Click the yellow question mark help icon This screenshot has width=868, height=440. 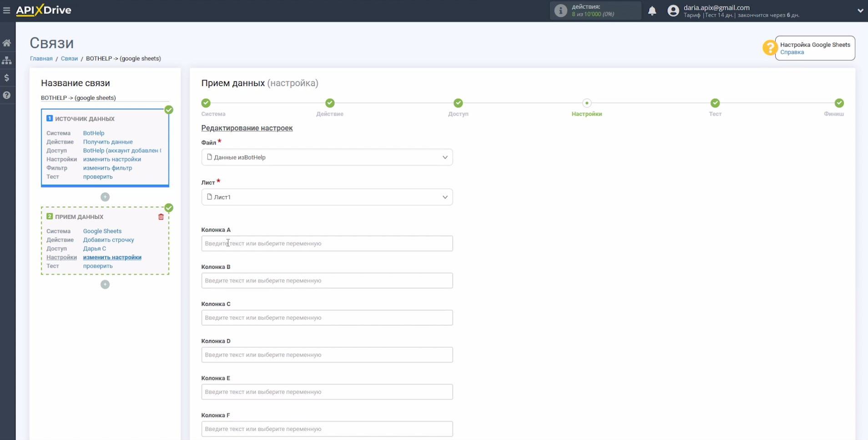tap(770, 47)
